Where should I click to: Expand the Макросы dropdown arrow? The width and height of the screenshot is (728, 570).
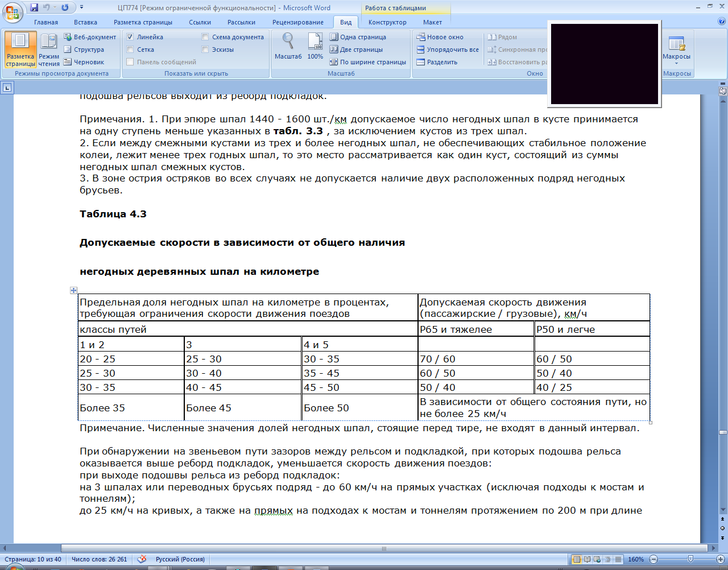pyautogui.click(x=676, y=63)
